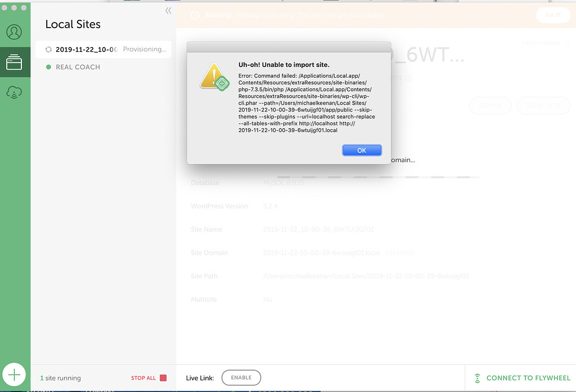Click the 'Uh-oh! Unable to import site.' heading

pos(284,65)
